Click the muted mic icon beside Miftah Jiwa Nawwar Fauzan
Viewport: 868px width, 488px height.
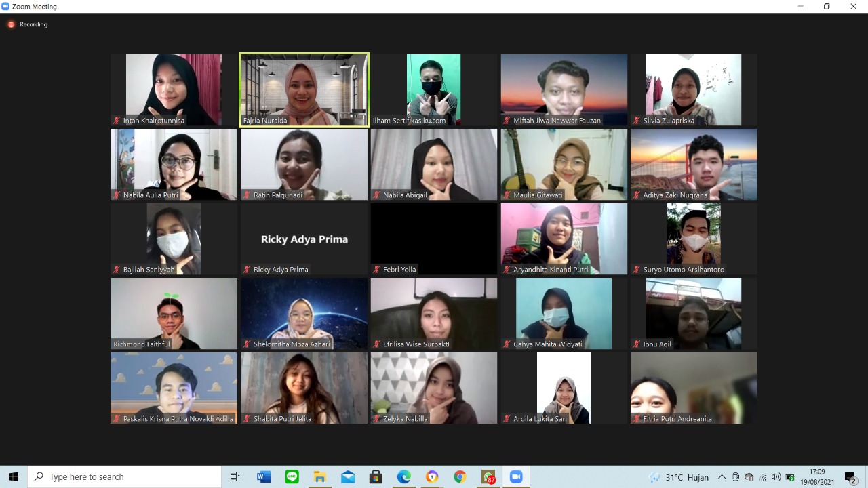tap(507, 121)
